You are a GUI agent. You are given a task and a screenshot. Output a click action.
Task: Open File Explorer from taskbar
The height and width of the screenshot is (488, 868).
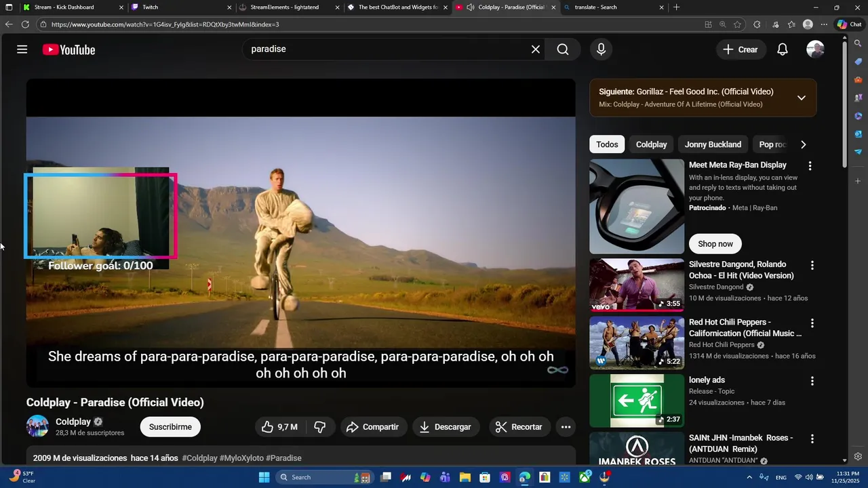(x=465, y=477)
